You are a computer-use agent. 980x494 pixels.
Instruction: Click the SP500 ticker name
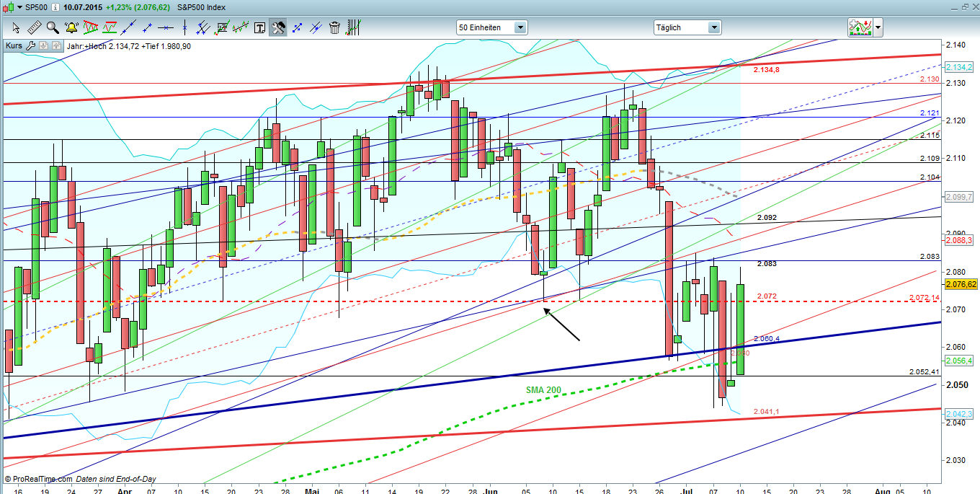point(36,7)
